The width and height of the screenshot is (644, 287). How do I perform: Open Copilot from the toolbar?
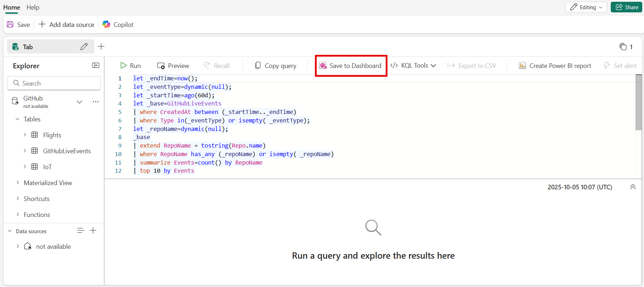click(x=118, y=24)
